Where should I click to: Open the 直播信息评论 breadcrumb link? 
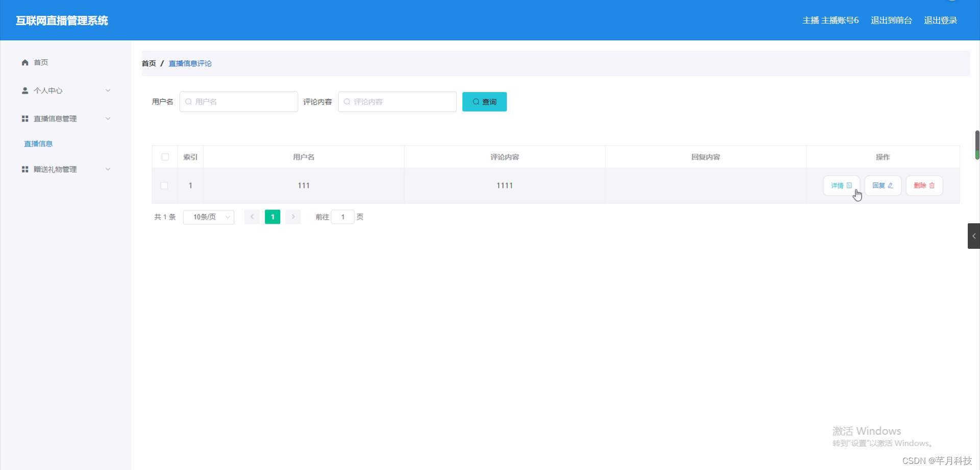(190, 63)
